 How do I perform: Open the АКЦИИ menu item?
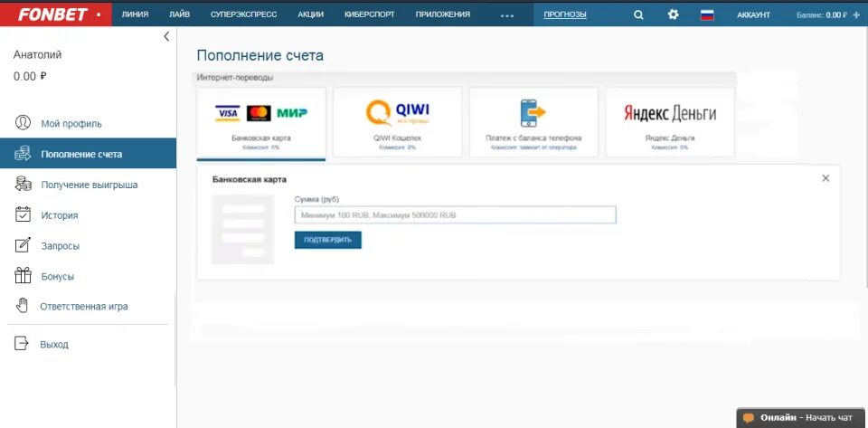point(310,15)
